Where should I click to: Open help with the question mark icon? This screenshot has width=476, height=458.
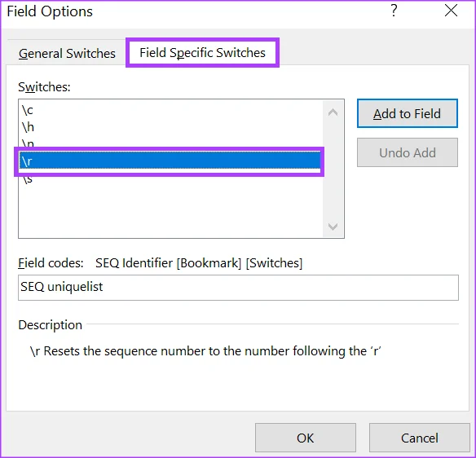coord(394,11)
